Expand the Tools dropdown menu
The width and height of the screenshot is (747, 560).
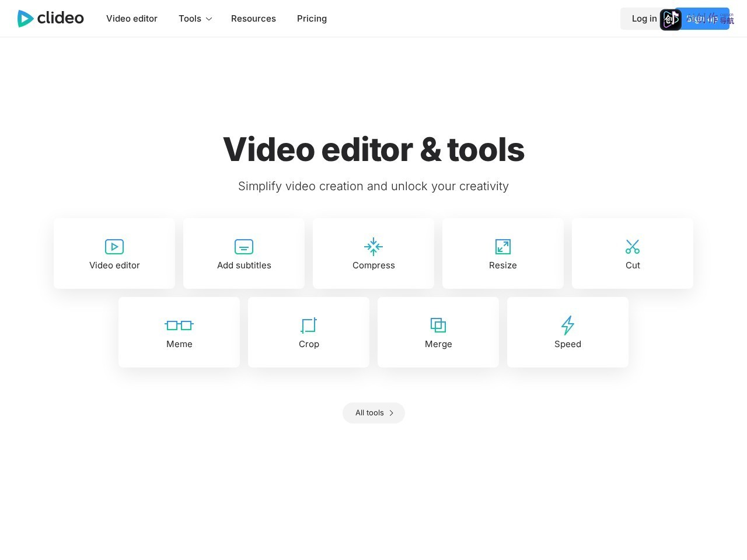pyautogui.click(x=196, y=19)
